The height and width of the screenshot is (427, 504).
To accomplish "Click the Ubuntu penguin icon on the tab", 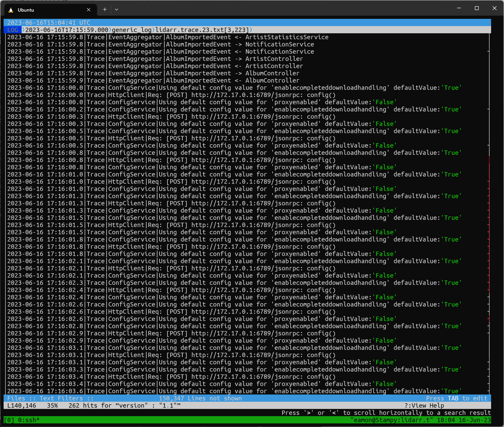I will (11, 10).
